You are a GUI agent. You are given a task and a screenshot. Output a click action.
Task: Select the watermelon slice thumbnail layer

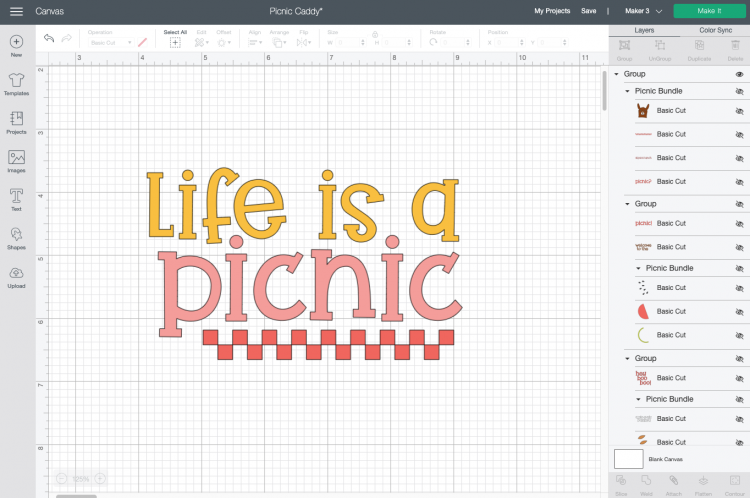click(643, 311)
